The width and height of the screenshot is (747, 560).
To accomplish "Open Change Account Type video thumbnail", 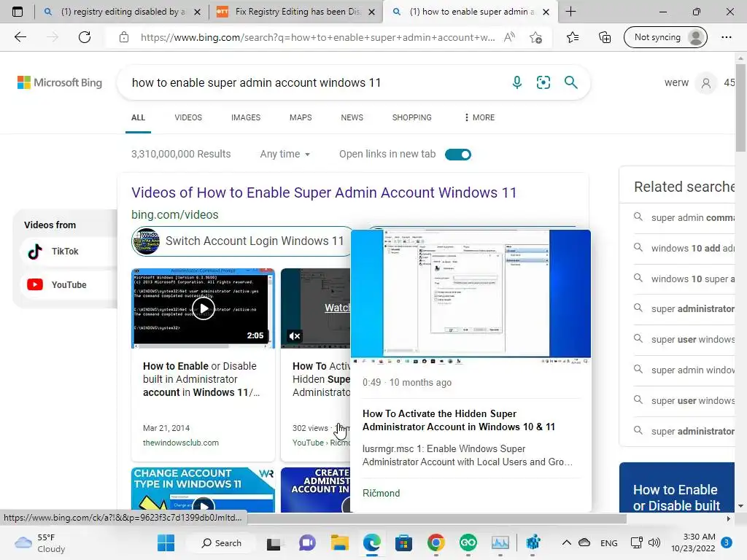I will click(x=204, y=491).
